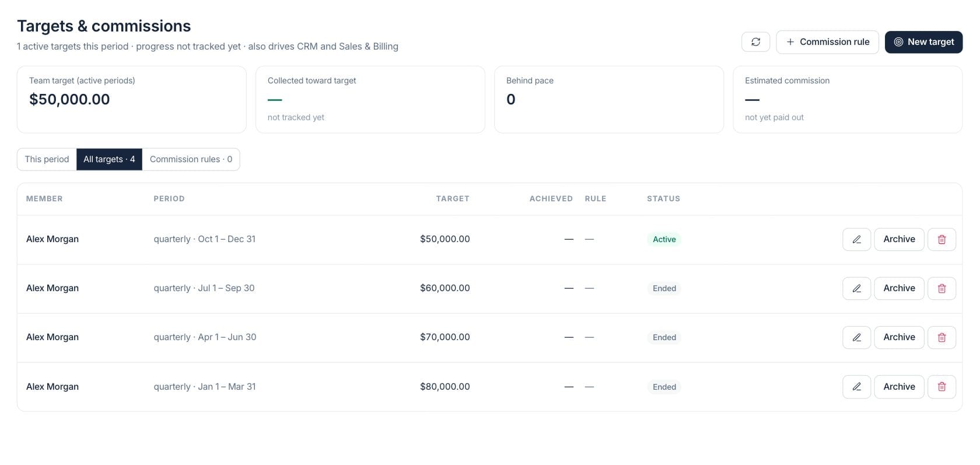This screenshot has width=980, height=465.
Task: Open the Commission rules tab
Action: (191, 159)
